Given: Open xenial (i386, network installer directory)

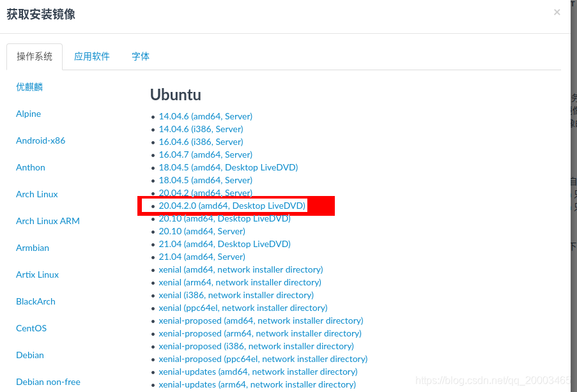Looking at the screenshot, I should [236, 296].
